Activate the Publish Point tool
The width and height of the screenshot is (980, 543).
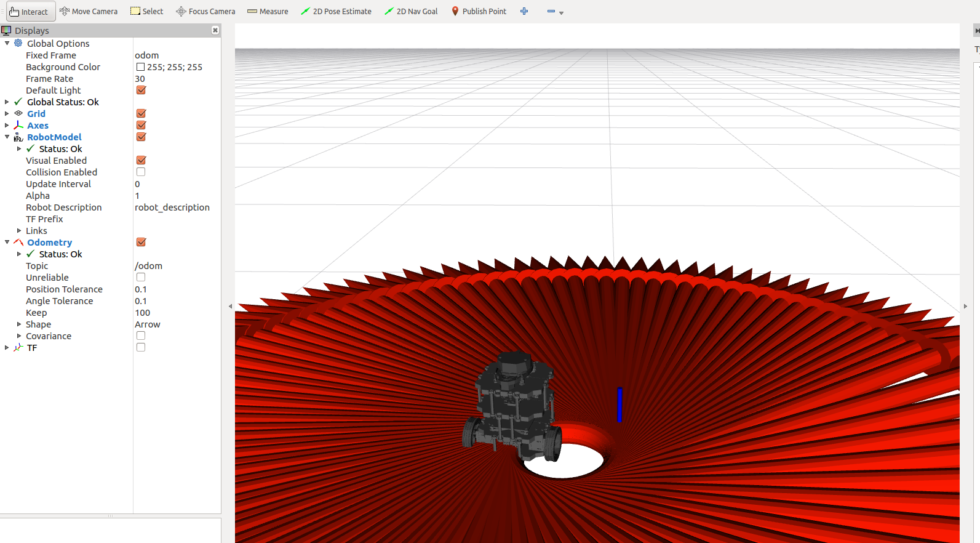pos(479,12)
